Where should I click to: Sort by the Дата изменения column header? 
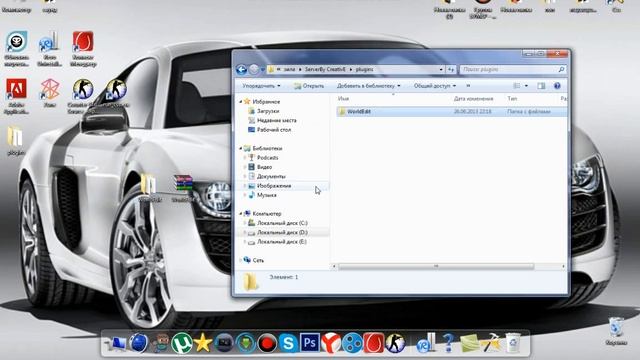tap(473, 99)
